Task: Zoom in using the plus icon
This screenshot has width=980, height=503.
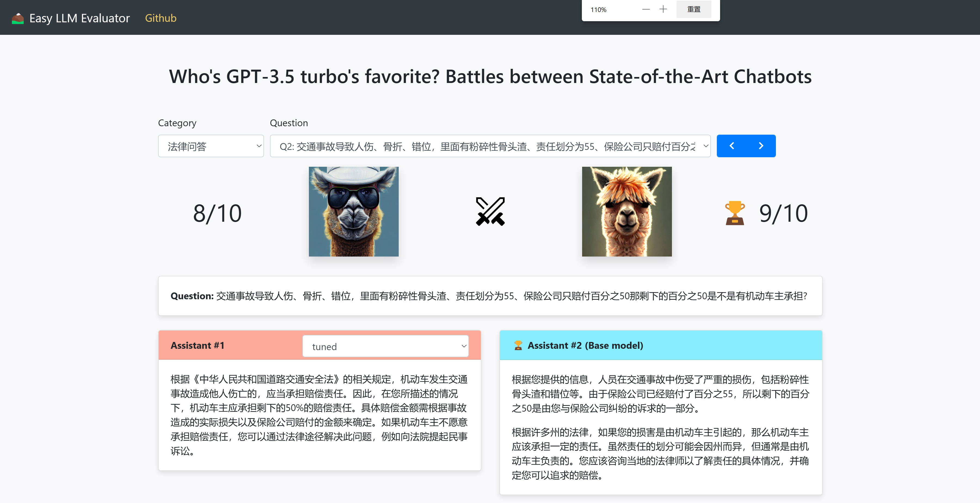Action: coord(663,10)
